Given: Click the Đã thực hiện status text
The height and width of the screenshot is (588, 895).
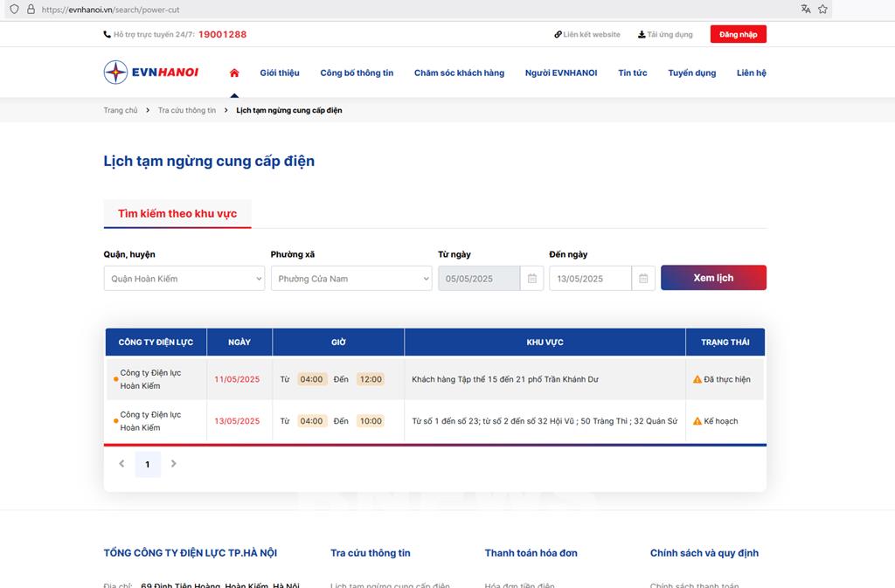Looking at the screenshot, I should [x=727, y=379].
